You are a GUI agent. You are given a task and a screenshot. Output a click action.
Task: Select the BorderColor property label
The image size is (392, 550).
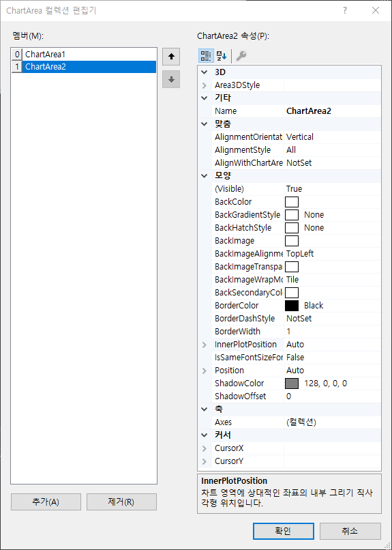(237, 306)
